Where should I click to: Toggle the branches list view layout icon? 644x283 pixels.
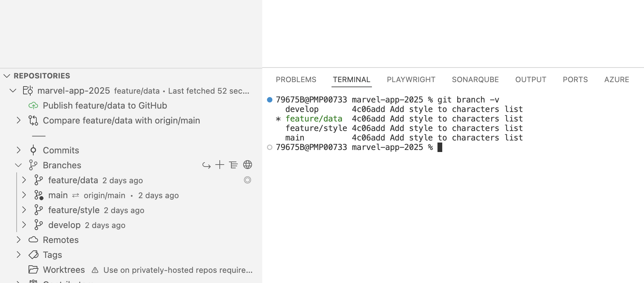(233, 165)
